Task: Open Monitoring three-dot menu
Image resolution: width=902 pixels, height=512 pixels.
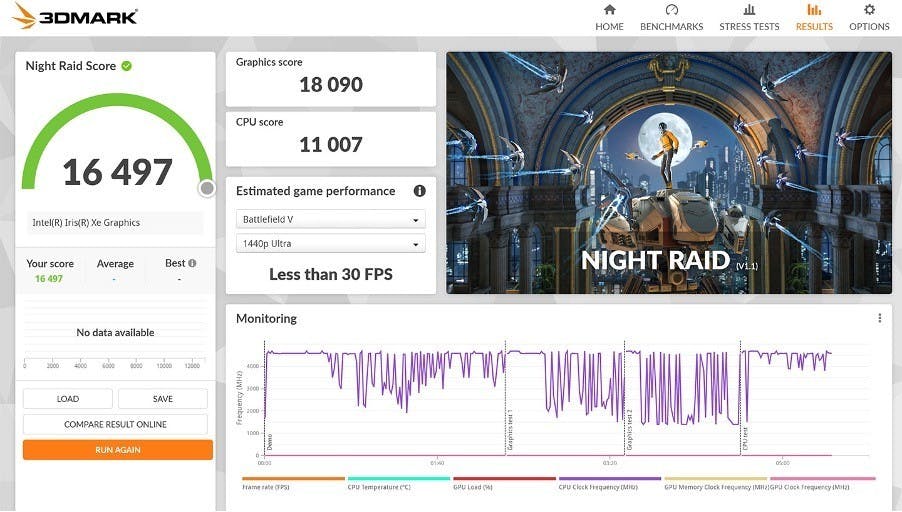Action: coord(880,319)
